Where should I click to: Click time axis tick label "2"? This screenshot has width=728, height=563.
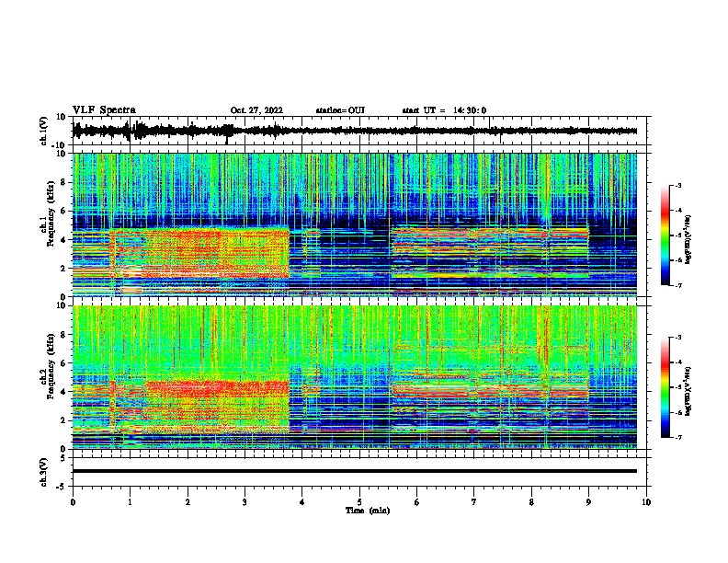point(188,502)
